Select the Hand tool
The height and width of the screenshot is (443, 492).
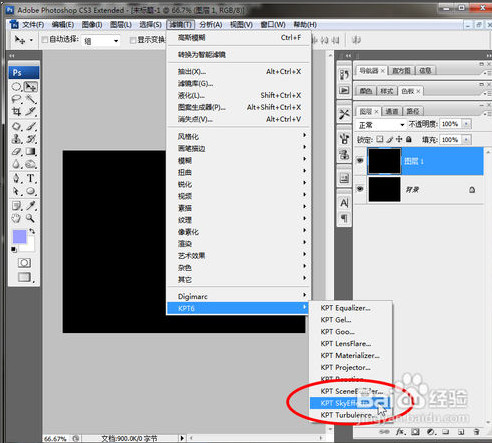coord(16,218)
